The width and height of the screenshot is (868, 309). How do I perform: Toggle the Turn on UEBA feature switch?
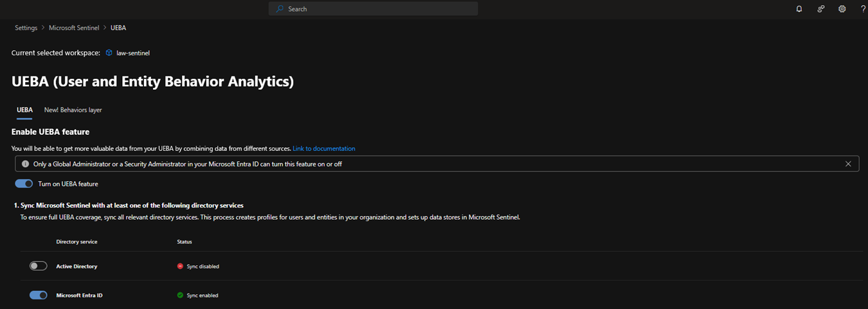click(24, 184)
